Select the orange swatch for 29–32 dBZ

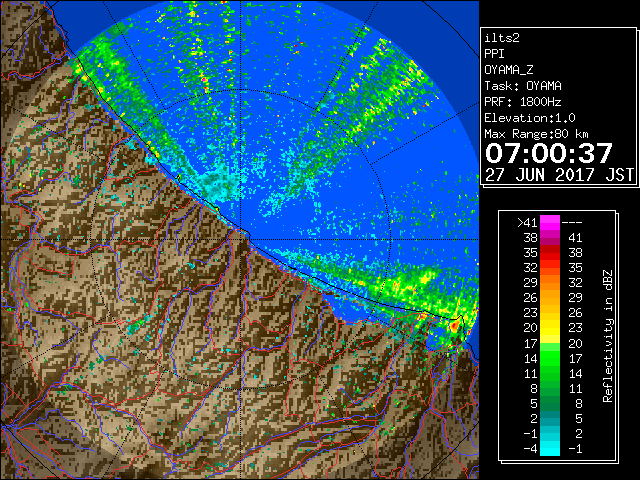point(550,283)
